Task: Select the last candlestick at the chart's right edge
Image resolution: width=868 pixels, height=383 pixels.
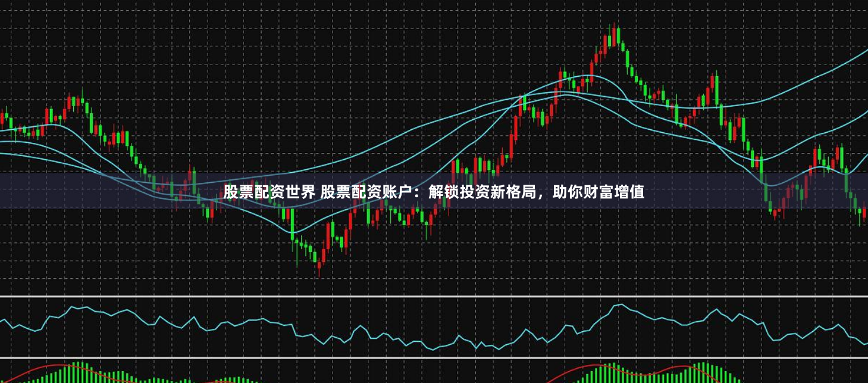Action: [864, 211]
